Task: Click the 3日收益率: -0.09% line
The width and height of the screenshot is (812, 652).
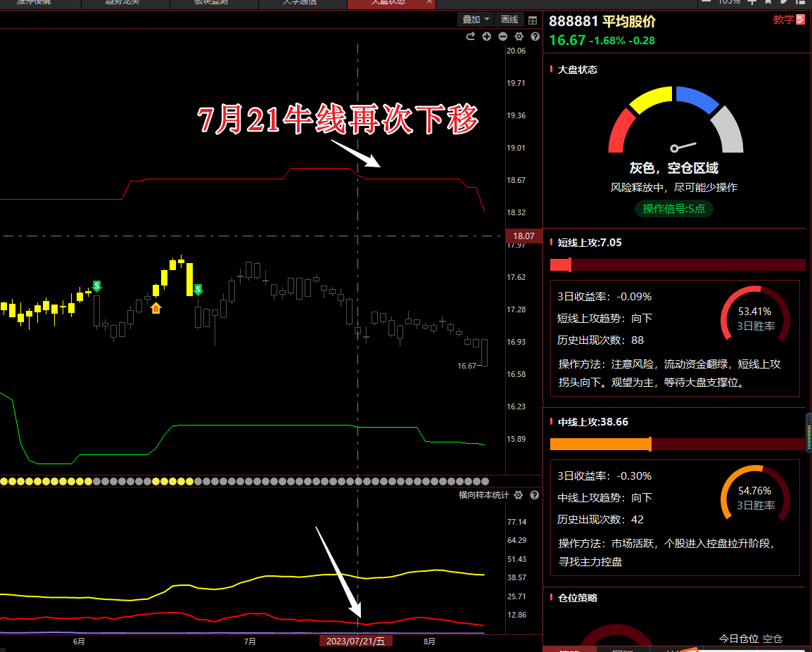Action: [604, 297]
